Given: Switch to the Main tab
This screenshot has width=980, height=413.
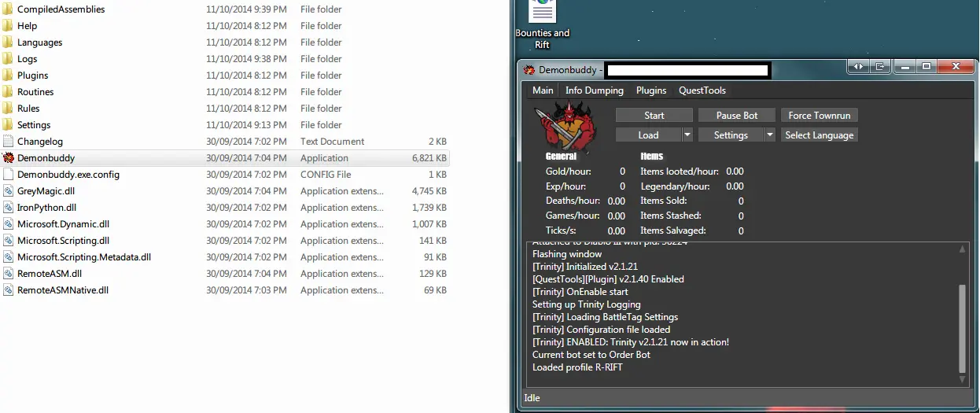Looking at the screenshot, I should point(543,90).
